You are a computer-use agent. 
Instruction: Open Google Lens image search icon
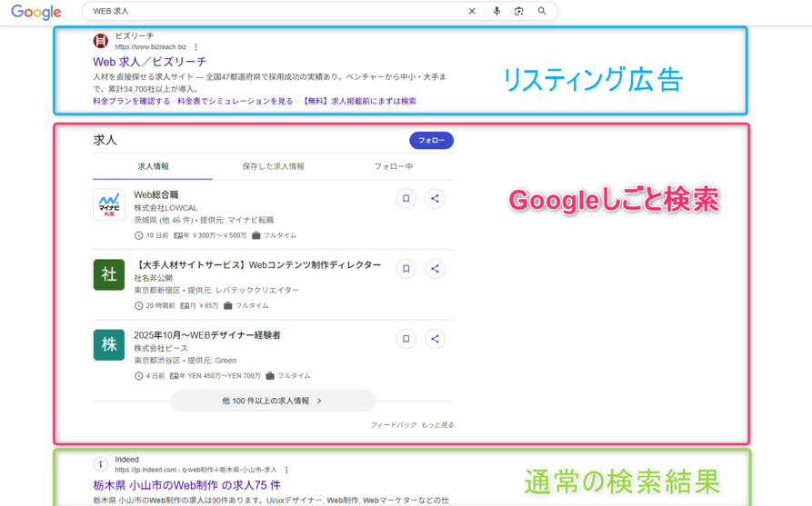click(519, 11)
